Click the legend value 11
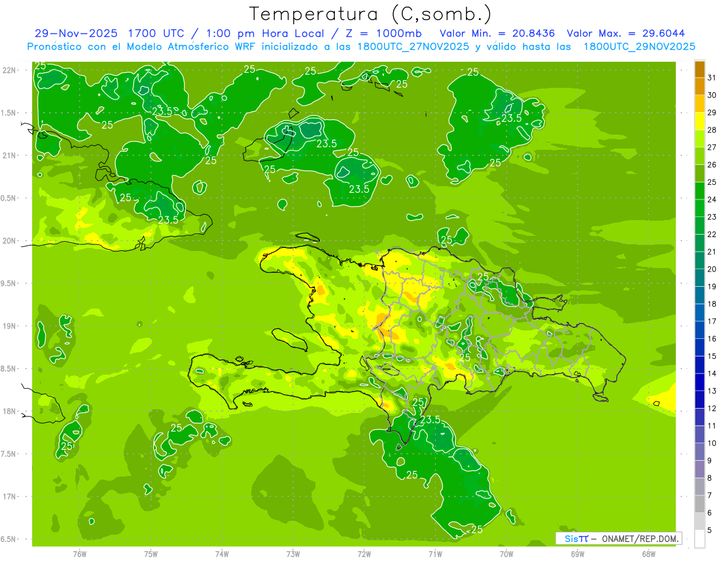 pos(712,426)
